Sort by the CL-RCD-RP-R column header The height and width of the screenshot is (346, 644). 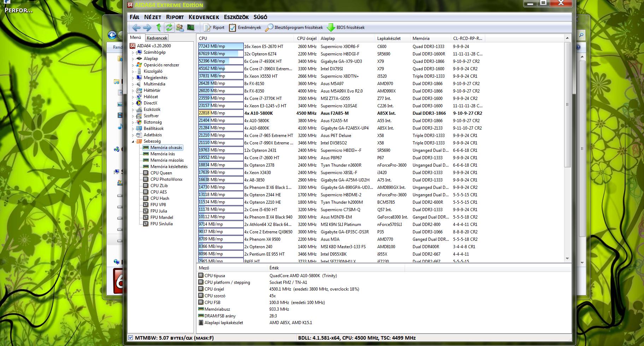click(x=468, y=38)
